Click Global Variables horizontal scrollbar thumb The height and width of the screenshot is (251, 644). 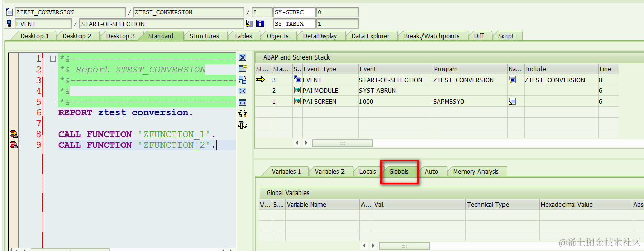405,245
